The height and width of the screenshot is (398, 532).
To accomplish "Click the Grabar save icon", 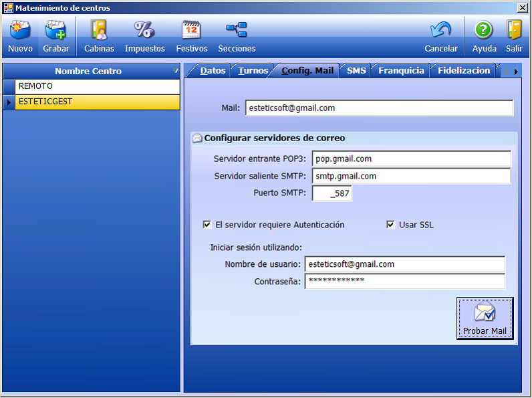I will coord(56,30).
